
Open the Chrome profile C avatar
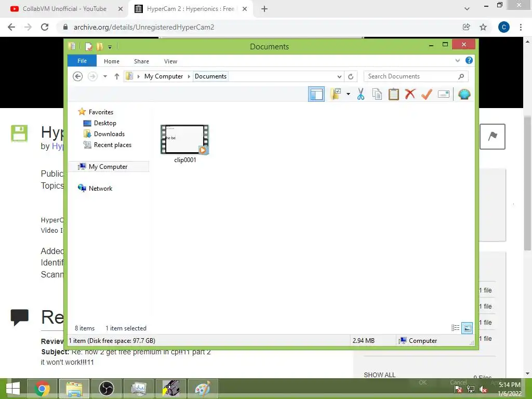pos(504,27)
